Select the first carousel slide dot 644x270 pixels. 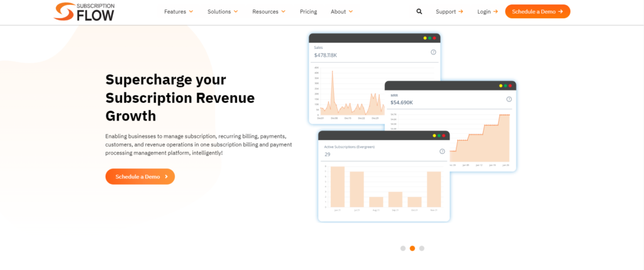pyautogui.click(x=402, y=248)
